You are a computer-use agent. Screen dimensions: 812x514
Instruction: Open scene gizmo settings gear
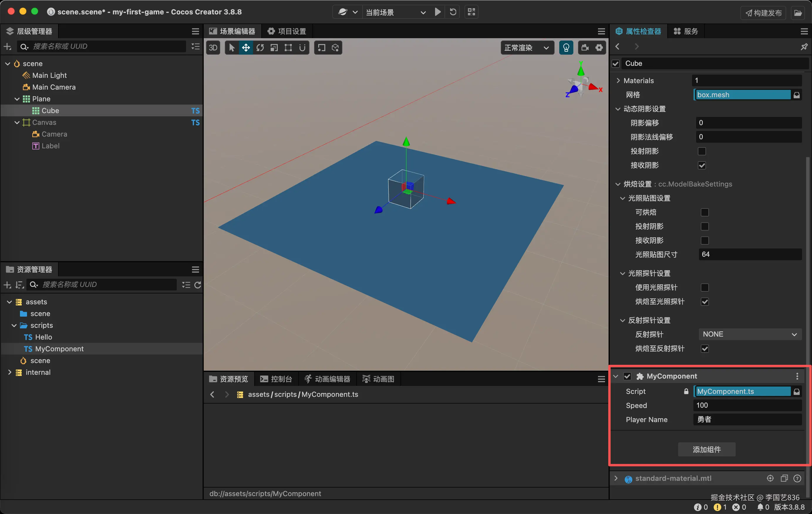tap(599, 48)
